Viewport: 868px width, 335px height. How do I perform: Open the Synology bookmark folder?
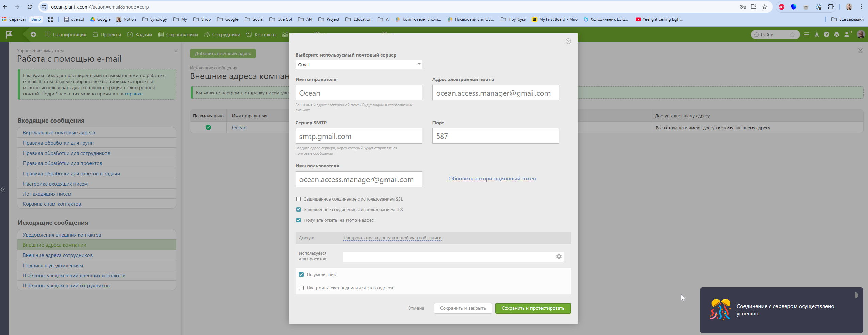pos(154,19)
